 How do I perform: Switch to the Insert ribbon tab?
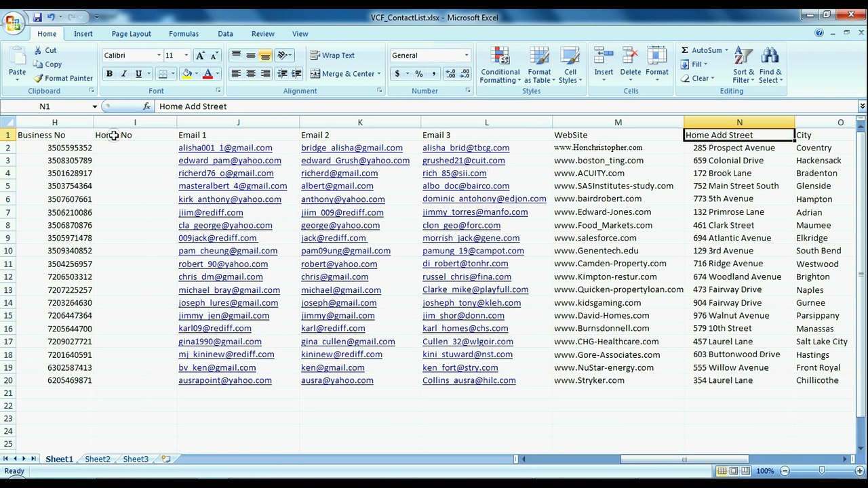(x=83, y=34)
